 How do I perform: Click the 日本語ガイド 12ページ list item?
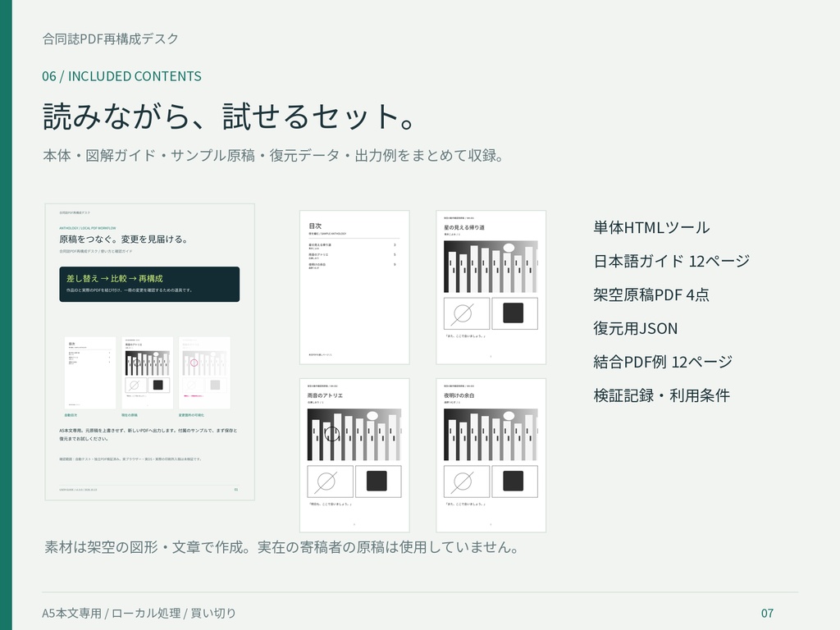tap(671, 262)
